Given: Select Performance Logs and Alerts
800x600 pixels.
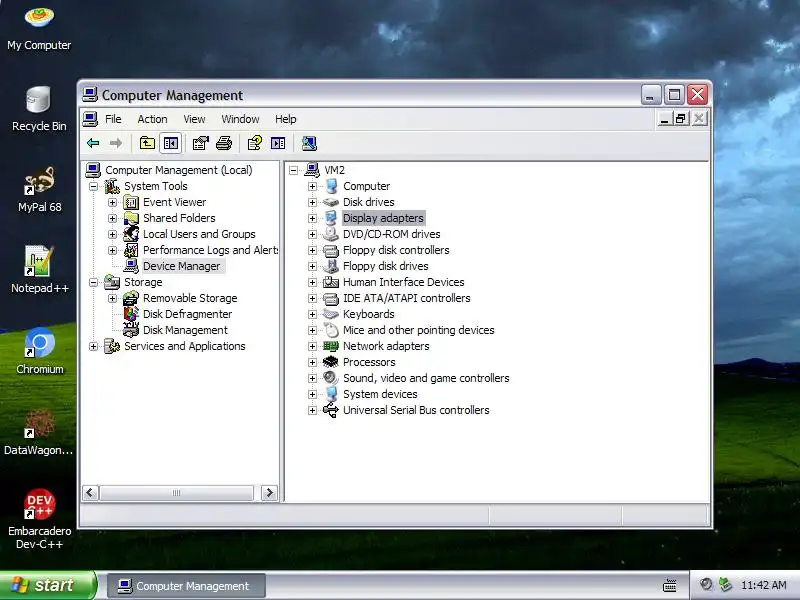Looking at the screenshot, I should click(x=210, y=250).
